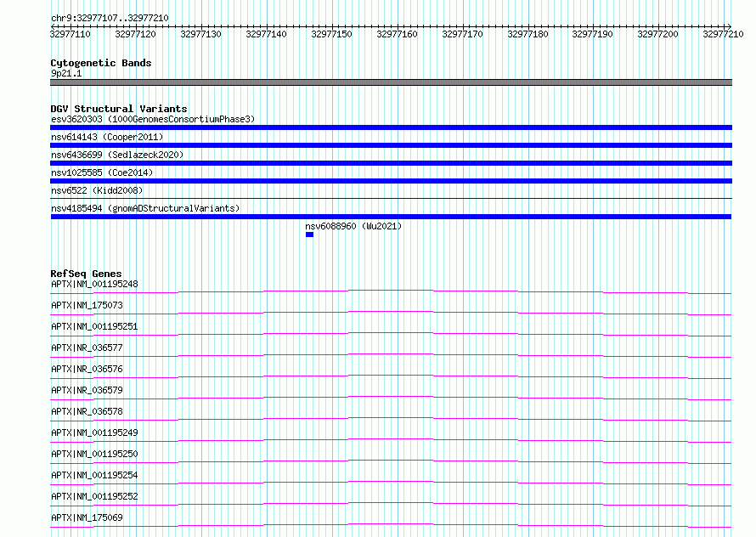This screenshot has width=756, height=537.
Task: Click ruler position 32977200
Action: tap(658, 34)
